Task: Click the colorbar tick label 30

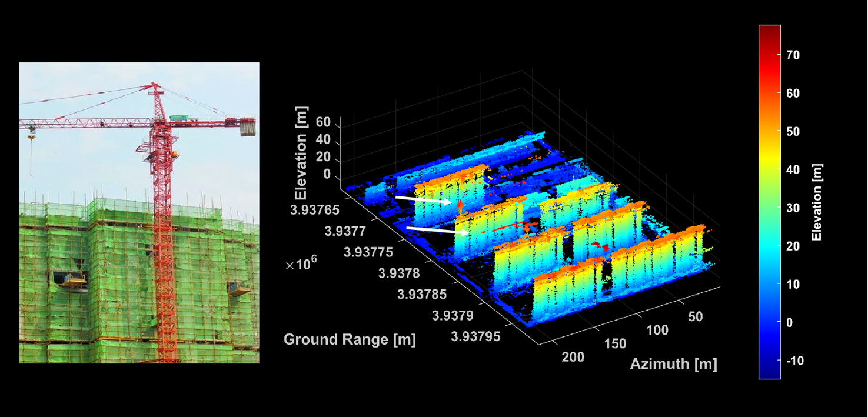Action: (792, 208)
